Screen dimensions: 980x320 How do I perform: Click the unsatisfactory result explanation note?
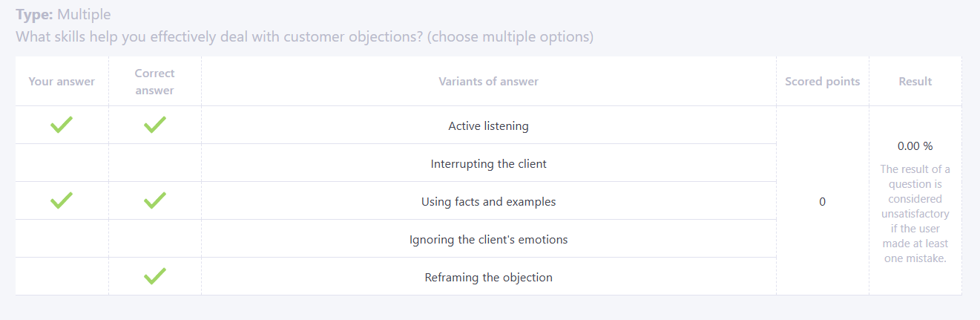pyautogui.click(x=915, y=214)
